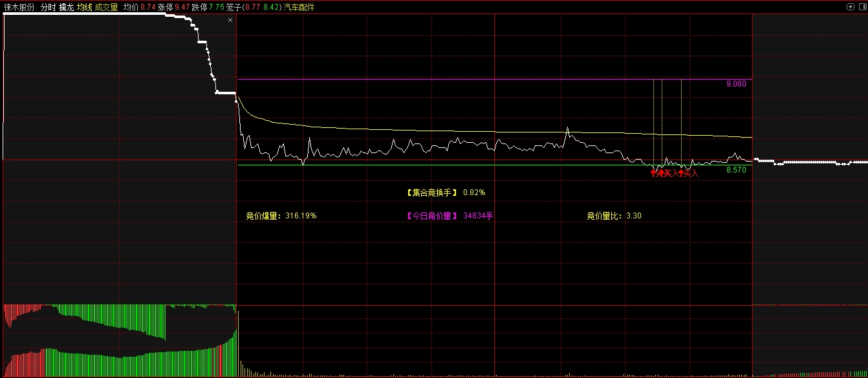Open the 汽车配件 sector link
The height and width of the screenshot is (378, 868).
click(x=299, y=8)
